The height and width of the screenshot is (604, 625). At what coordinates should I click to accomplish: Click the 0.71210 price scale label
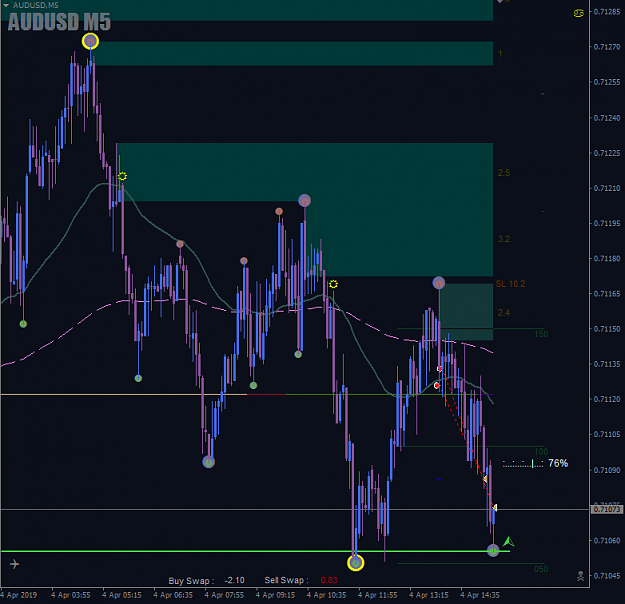(607, 188)
